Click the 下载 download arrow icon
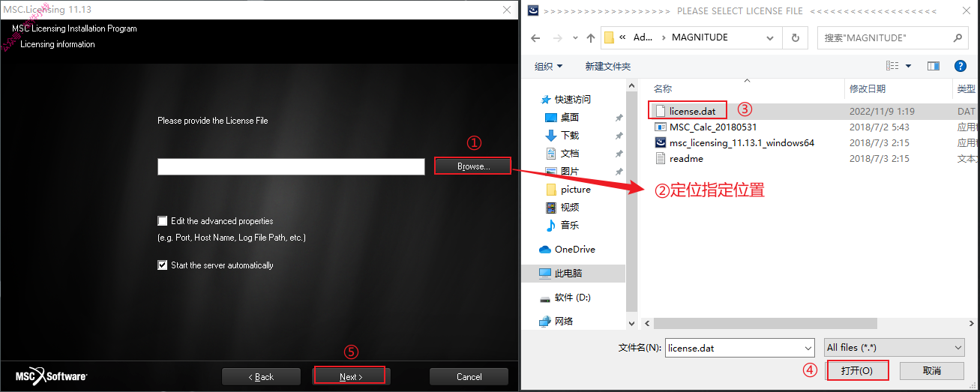980x392 pixels. click(551, 135)
